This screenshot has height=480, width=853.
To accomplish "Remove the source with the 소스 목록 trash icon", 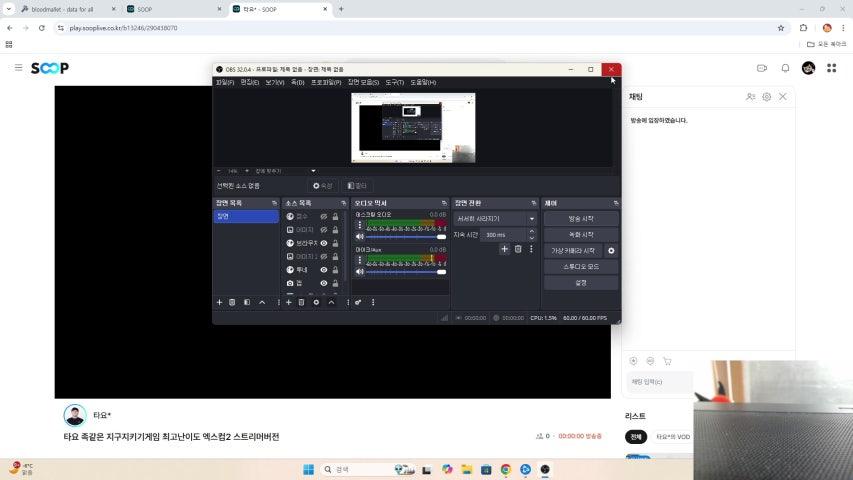I will tap(301, 302).
